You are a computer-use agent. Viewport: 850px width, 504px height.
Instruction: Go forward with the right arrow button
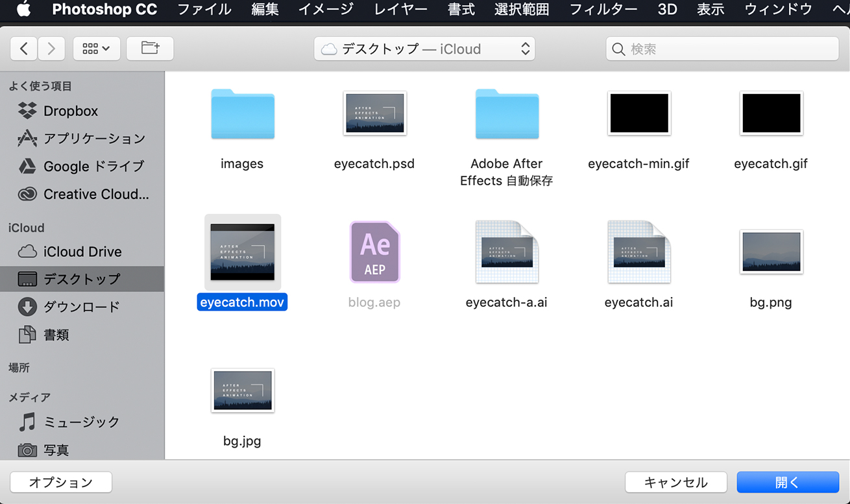click(51, 49)
